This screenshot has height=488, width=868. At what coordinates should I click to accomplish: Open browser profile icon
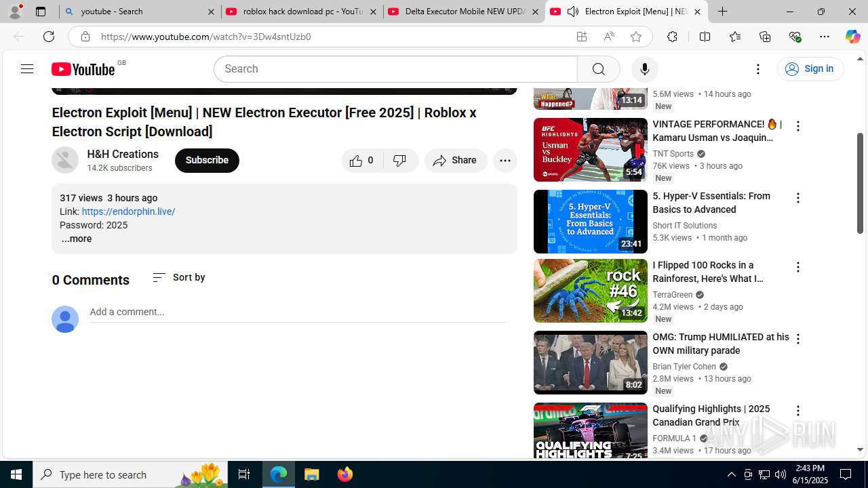(x=15, y=12)
